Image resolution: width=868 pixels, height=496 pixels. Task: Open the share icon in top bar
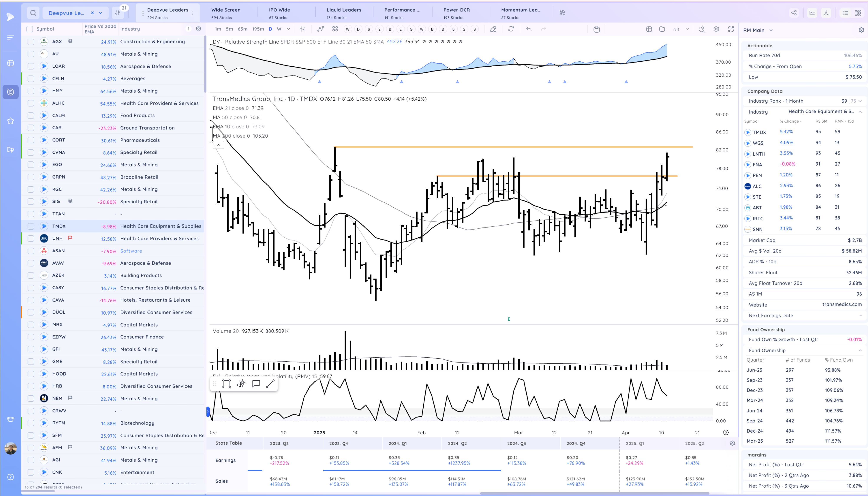794,13
